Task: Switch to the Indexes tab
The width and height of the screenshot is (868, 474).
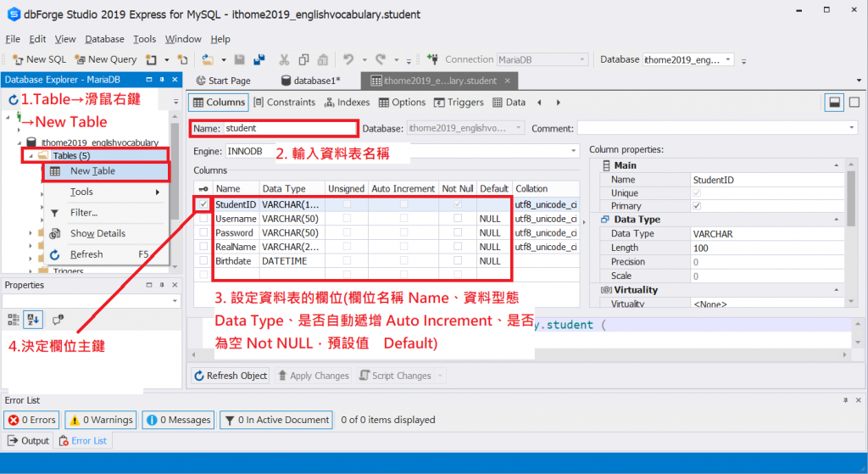Action: (x=347, y=103)
